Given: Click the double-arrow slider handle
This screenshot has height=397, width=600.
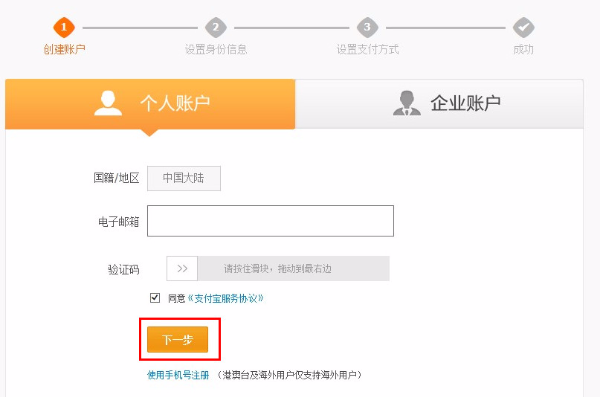Looking at the screenshot, I should pos(182,268).
